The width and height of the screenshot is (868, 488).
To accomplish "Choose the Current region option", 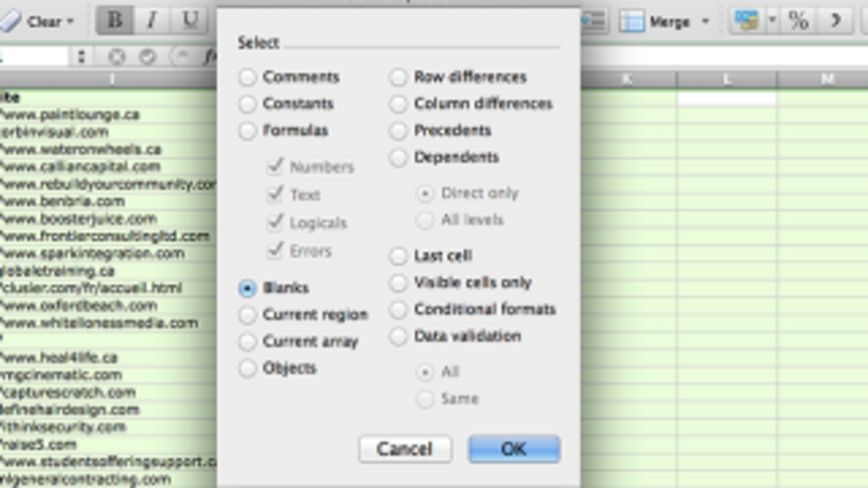I will [x=248, y=315].
